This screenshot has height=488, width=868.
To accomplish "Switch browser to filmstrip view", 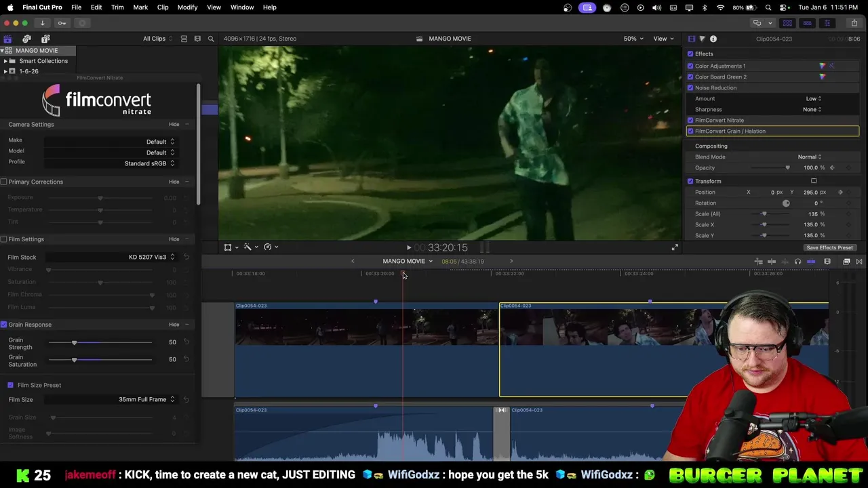I will (x=197, y=39).
